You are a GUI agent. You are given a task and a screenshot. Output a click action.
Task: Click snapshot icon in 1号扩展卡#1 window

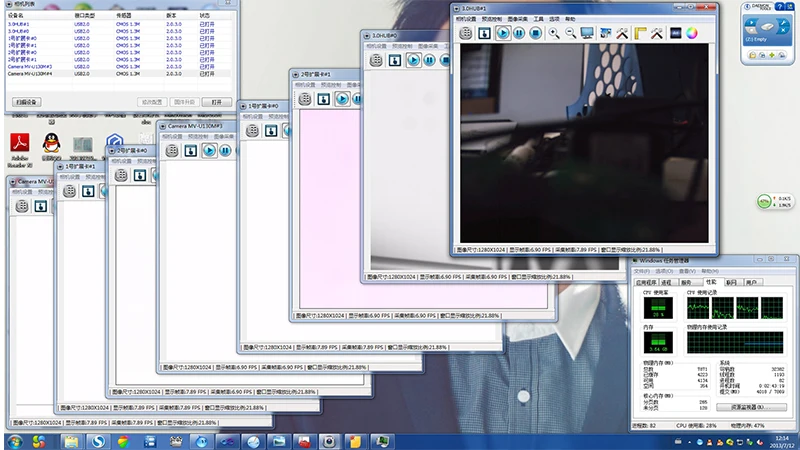point(88,191)
